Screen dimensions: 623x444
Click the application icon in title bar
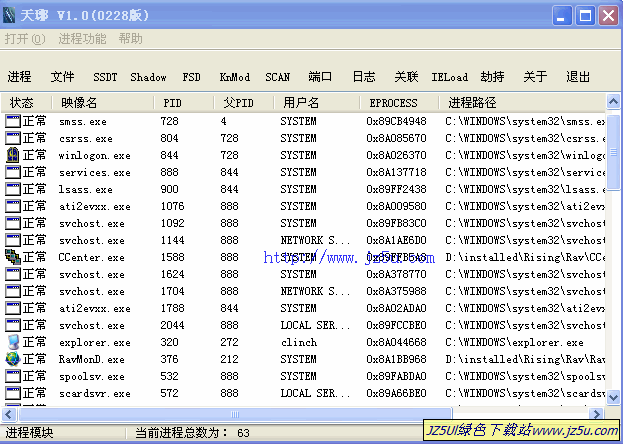[9, 15]
